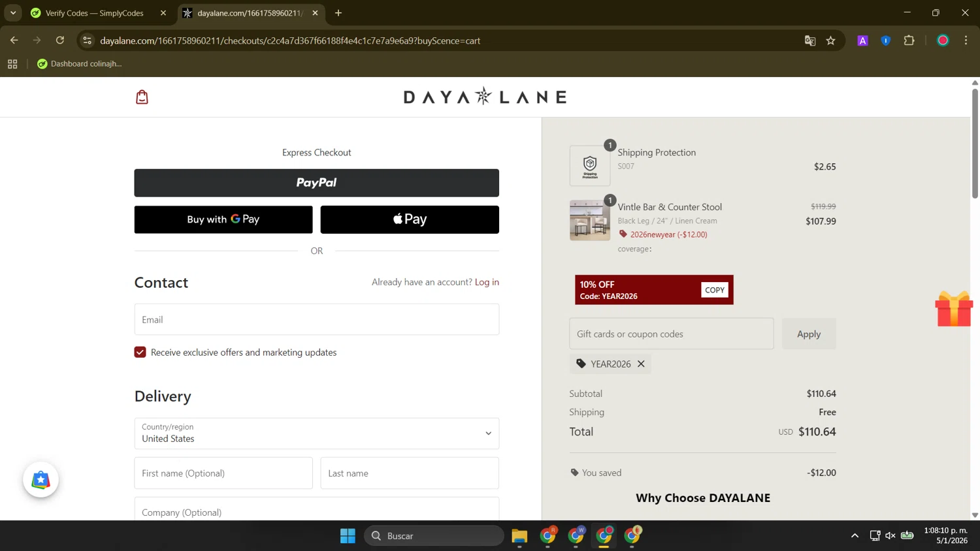Viewport: 980px width, 551px height.
Task: Pay with the PayPal button
Action: [x=317, y=183]
